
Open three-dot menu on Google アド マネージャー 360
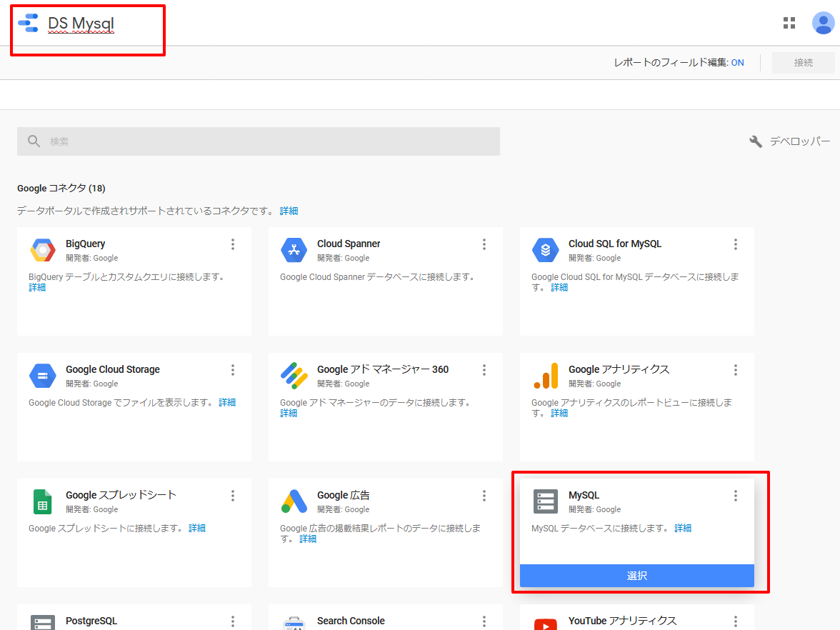[484, 370]
